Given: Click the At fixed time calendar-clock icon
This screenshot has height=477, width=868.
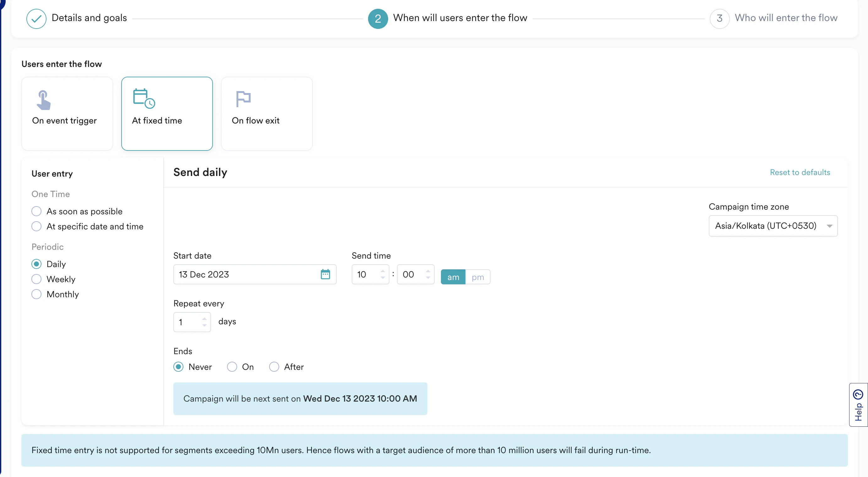Looking at the screenshot, I should pos(144,98).
